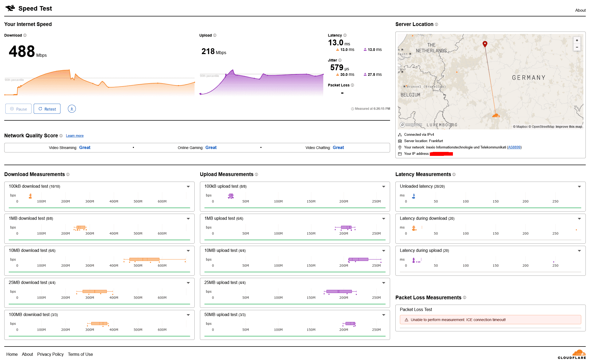Open the Terms of Use footer link
Image resolution: width=590 pixels, height=364 pixels.
pyautogui.click(x=80, y=354)
